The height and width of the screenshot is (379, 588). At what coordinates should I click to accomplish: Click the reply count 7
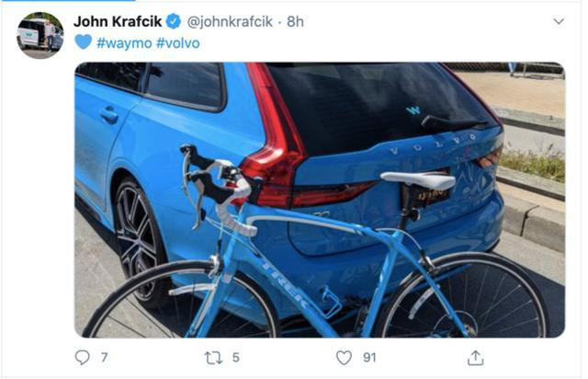click(x=104, y=358)
